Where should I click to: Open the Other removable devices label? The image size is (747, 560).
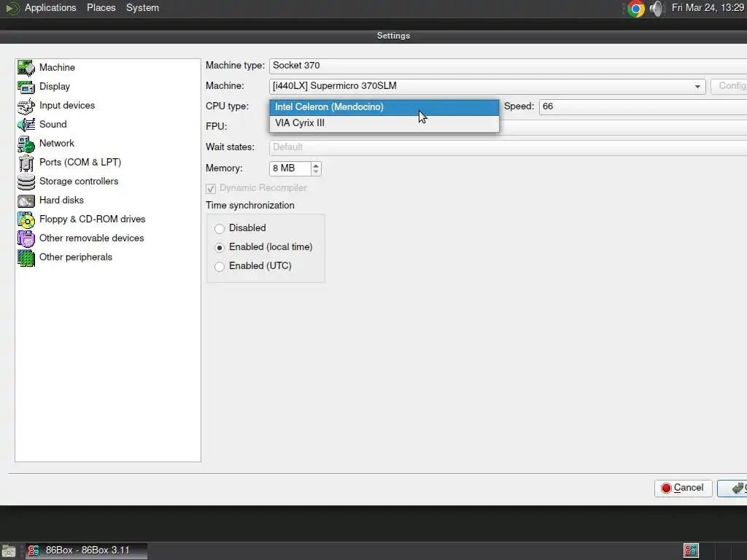pos(91,238)
